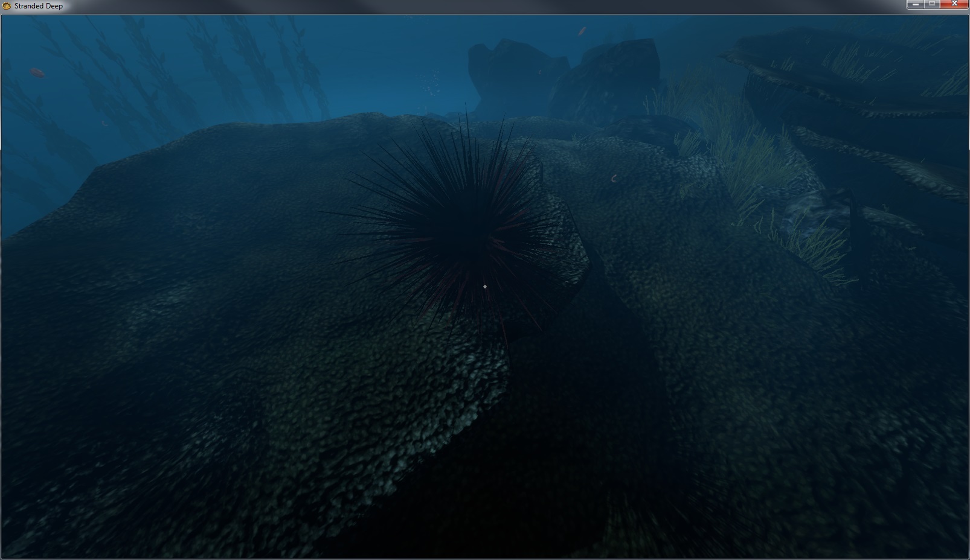The height and width of the screenshot is (560, 970).
Task: Click the Stranded Deep window title text
Action: (39, 6)
